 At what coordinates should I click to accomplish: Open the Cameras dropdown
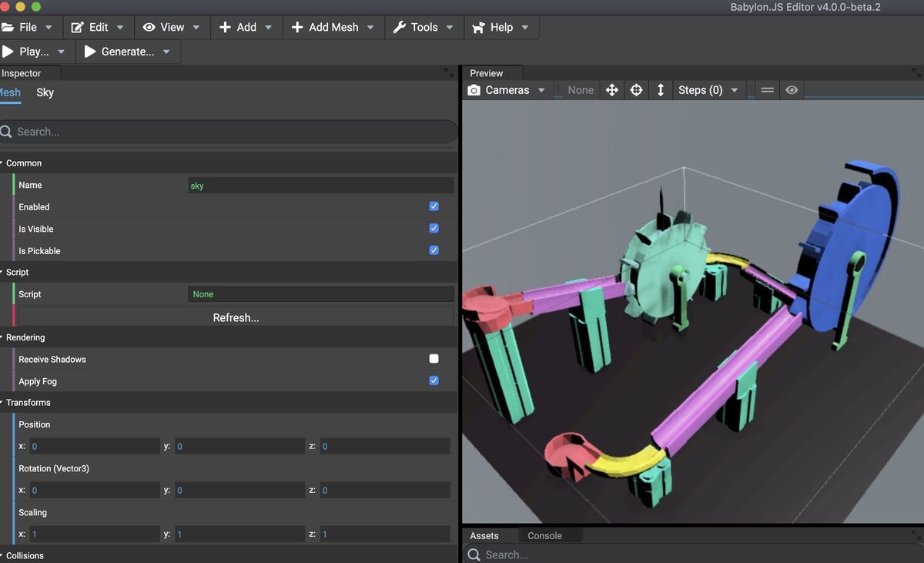(x=541, y=89)
